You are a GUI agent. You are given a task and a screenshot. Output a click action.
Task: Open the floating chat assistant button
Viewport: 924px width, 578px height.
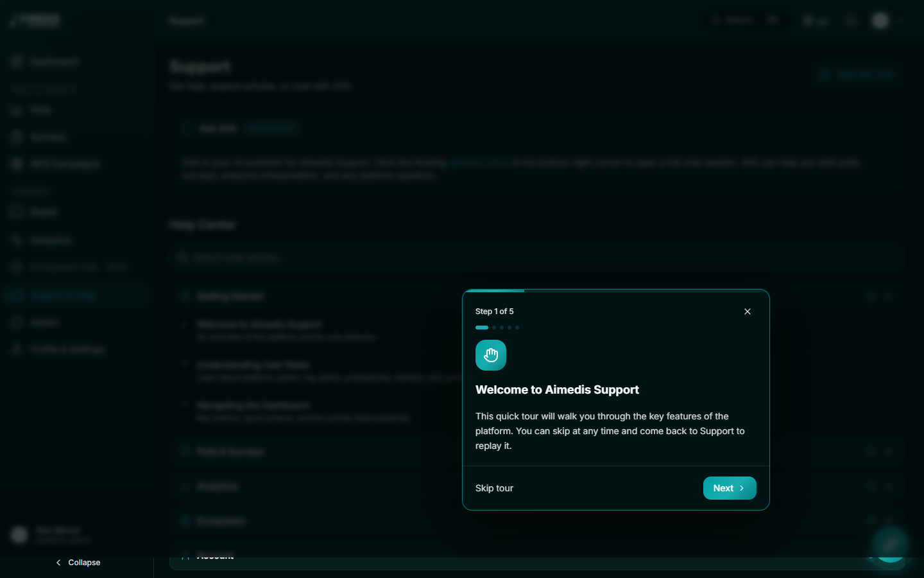[x=891, y=545]
